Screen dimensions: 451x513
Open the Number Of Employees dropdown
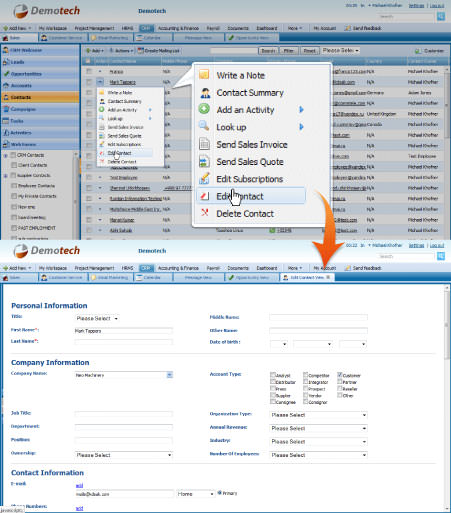click(x=318, y=455)
